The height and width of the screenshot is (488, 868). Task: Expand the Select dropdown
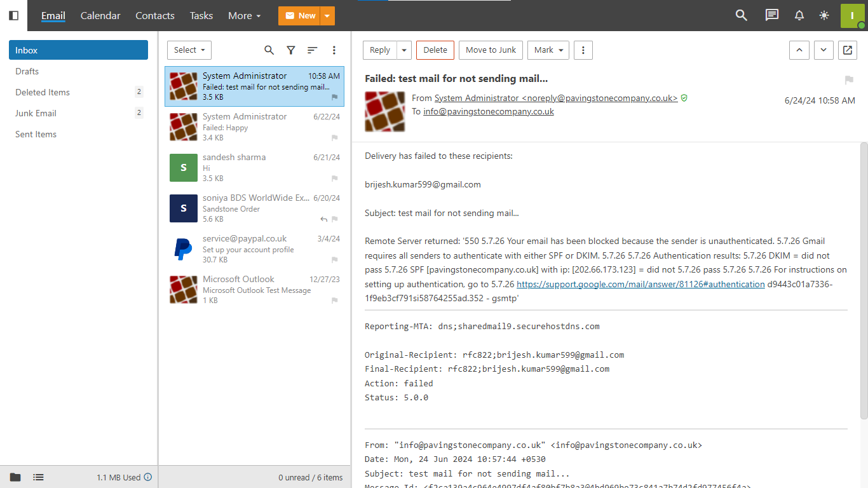coord(189,50)
